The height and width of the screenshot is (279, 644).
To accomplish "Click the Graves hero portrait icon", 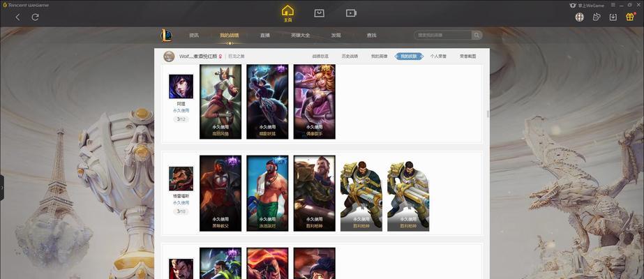I will [x=181, y=179].
